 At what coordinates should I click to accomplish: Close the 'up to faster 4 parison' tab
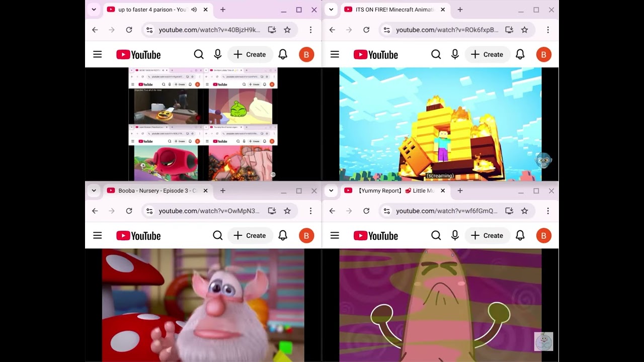(x=206, y=10)
